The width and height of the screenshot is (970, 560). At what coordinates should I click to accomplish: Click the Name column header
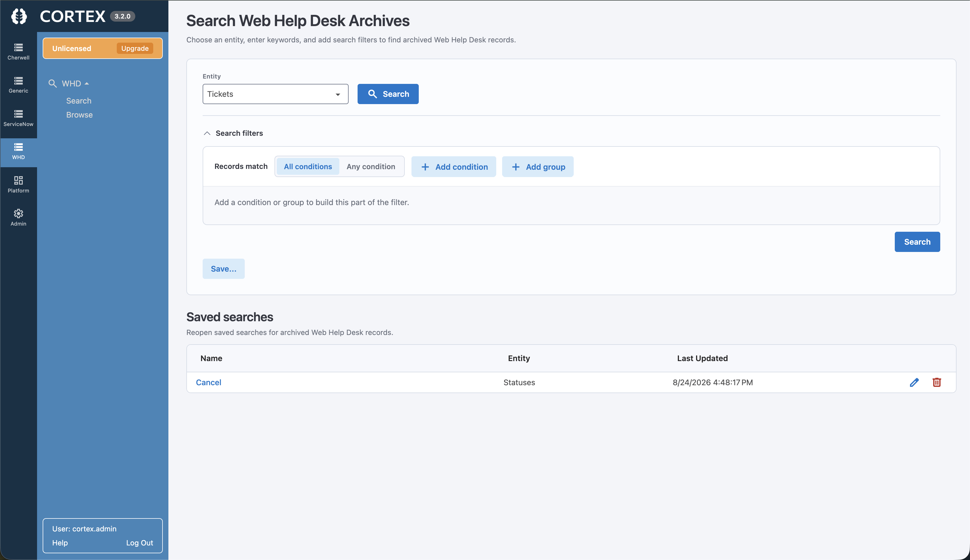(x=211, y=358)
